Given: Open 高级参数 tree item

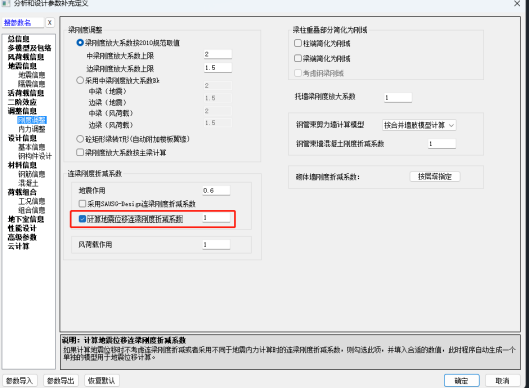Looking at the screenshot, I should click(22, 237).
